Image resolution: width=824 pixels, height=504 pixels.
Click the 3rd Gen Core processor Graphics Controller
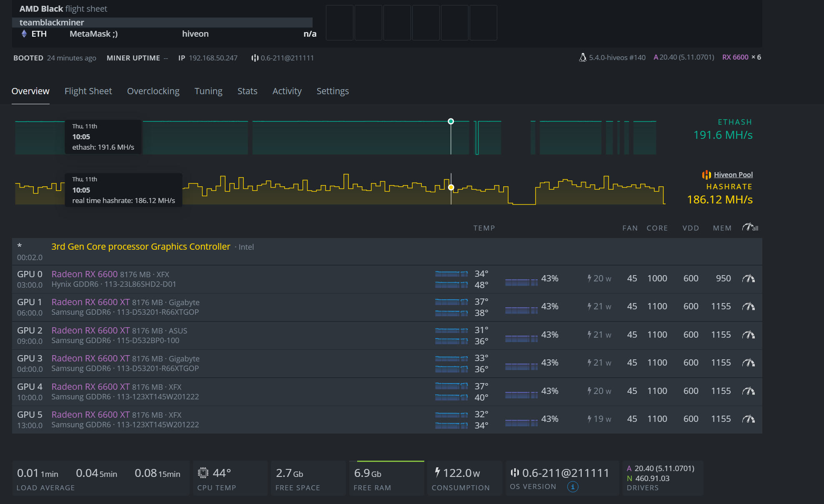(141, 247)
